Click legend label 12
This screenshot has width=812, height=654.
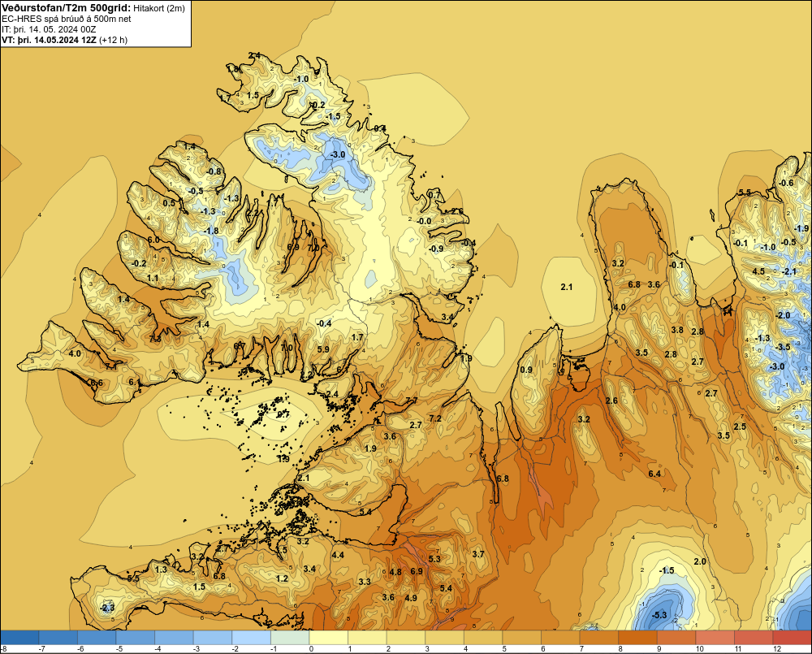[777, 649]
